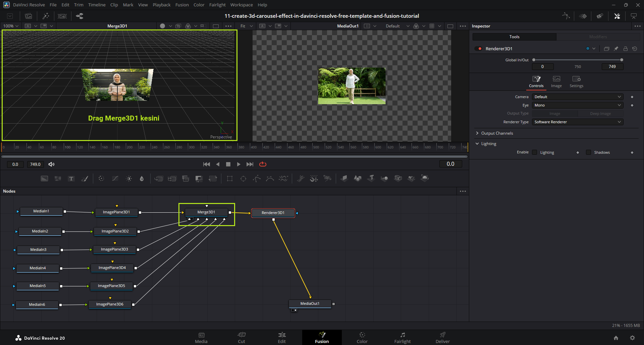
Task: Expand the Output Channels section
Action: click(x=497, y=133)
